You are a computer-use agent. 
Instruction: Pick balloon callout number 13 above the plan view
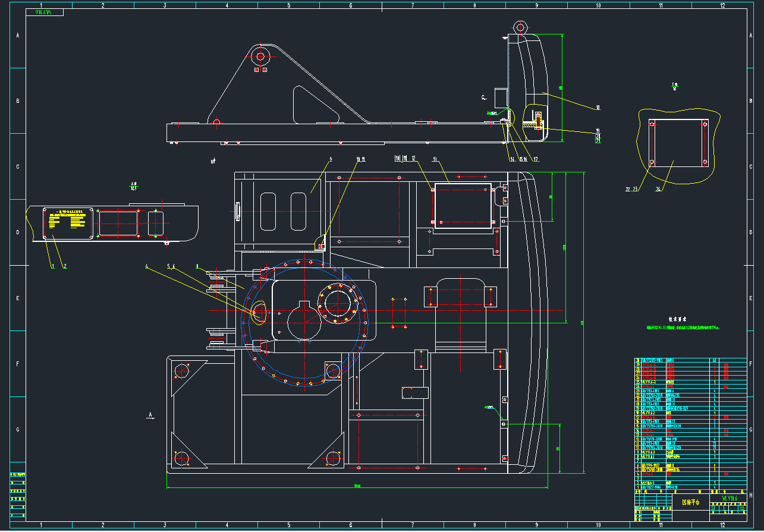point(435,159)
